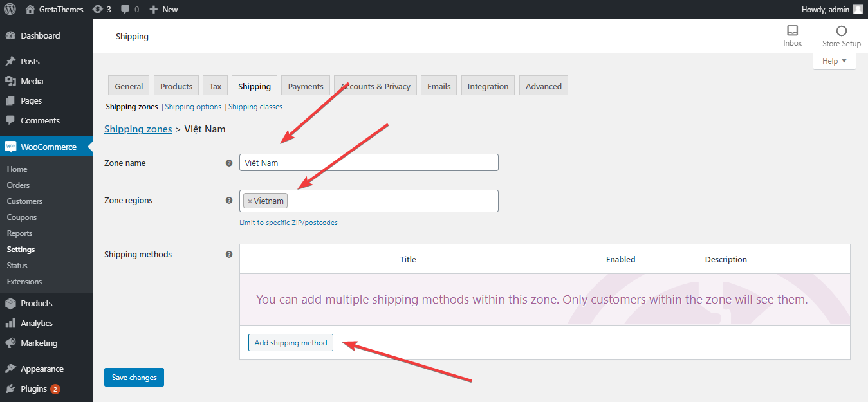Open the New content menu
Image resolution: width=868 pixels, height=402 pixels.
[x=163, y=9]
